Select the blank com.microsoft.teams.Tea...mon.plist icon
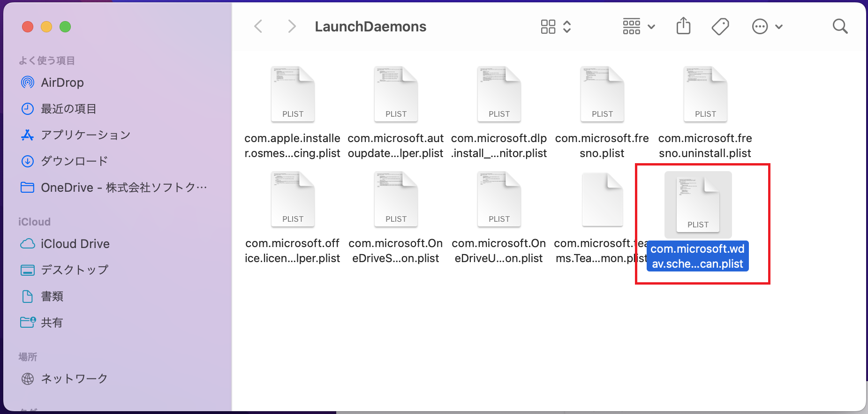 tap(602, 199)
